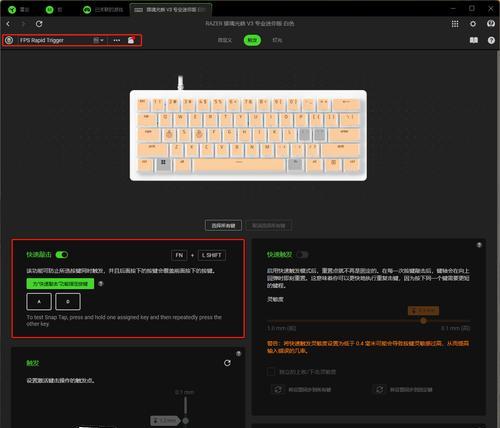Click the 选择所有键 select all keys button
Image resolution: width=500 pixels, height=428 pixels.
coord(223,226)
